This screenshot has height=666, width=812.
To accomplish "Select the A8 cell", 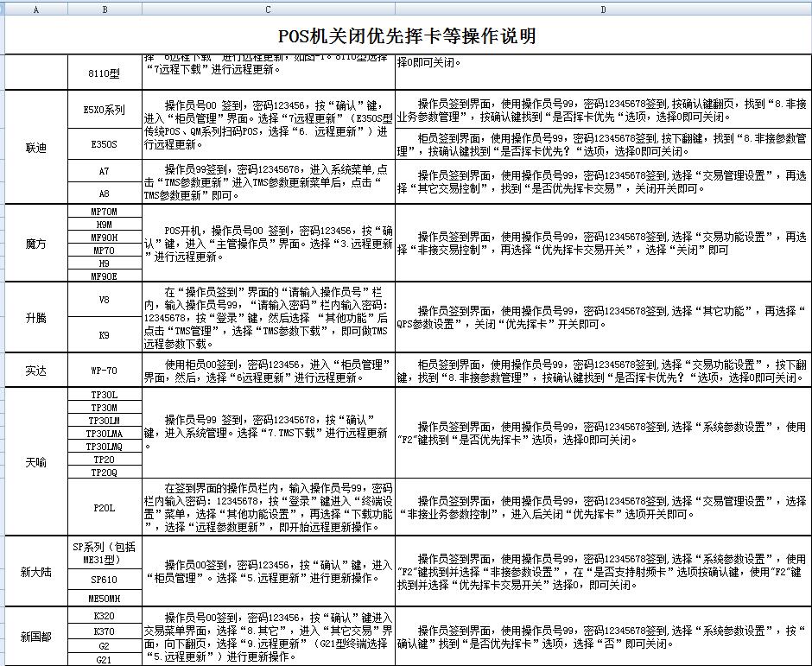I will (x=104, y=194).
